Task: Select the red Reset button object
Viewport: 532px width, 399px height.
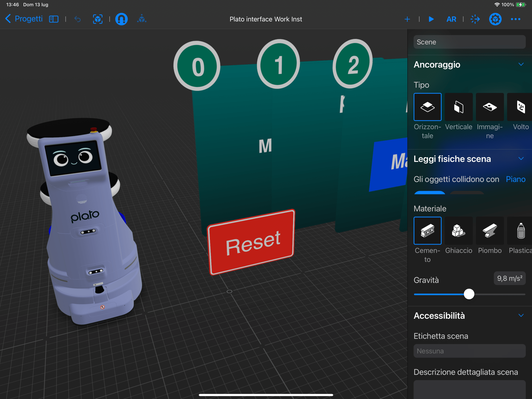Action: coord(251,242)
